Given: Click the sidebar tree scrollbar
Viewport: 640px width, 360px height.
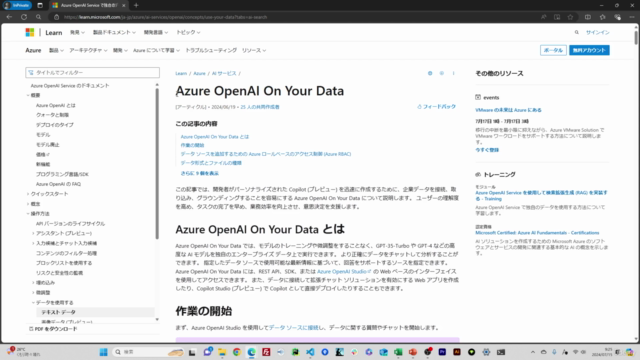Looking at the screenshot, I should pos(157,163).
